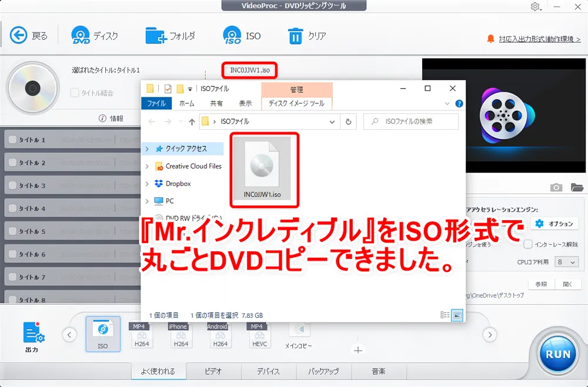
Task: Open recent locations dropdown in explorer
Action: click(181, 122)
